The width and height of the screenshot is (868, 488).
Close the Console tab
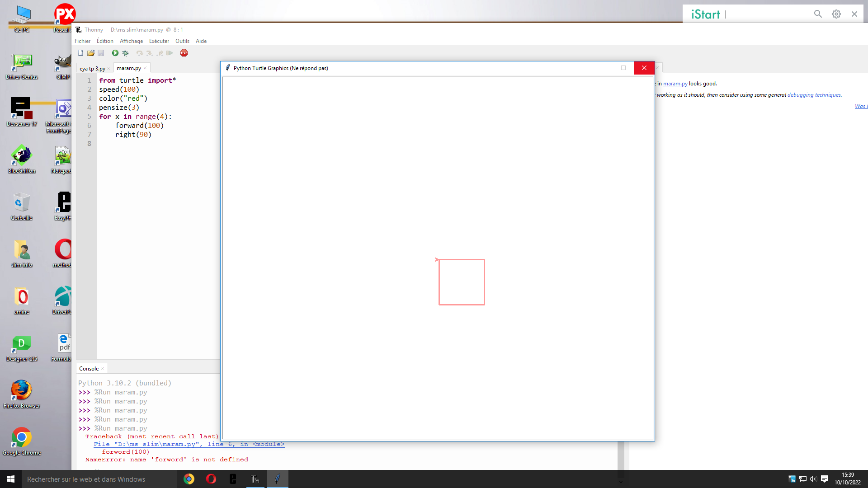coord(103,369)
